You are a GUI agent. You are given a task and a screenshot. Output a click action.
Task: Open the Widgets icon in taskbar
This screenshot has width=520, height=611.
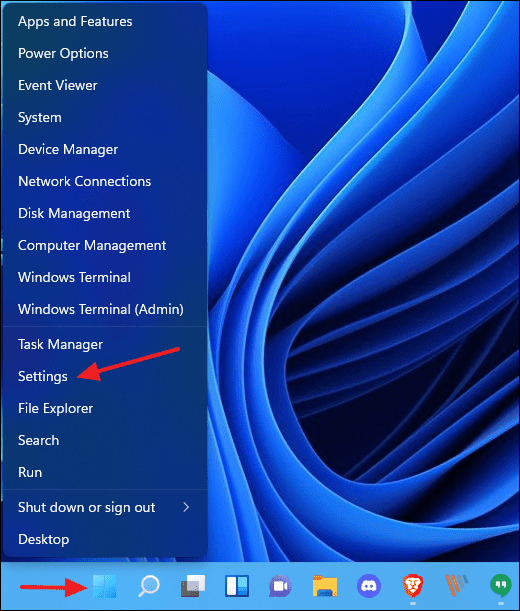237,586
